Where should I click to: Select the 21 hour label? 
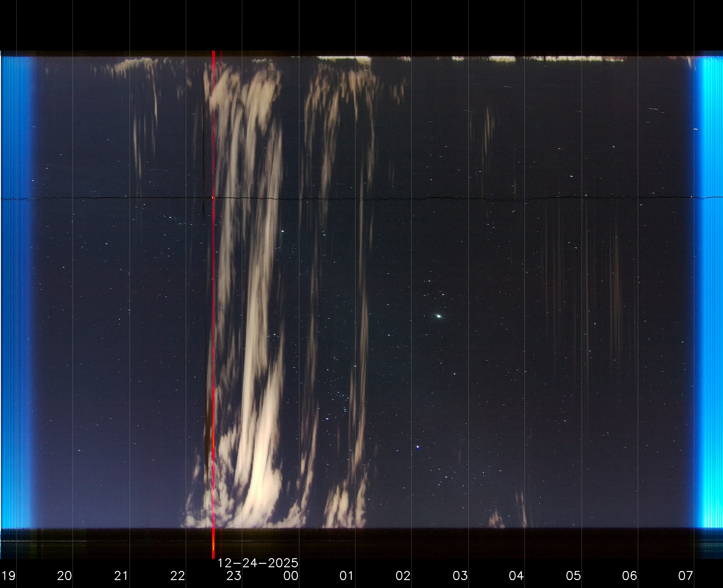121,575
